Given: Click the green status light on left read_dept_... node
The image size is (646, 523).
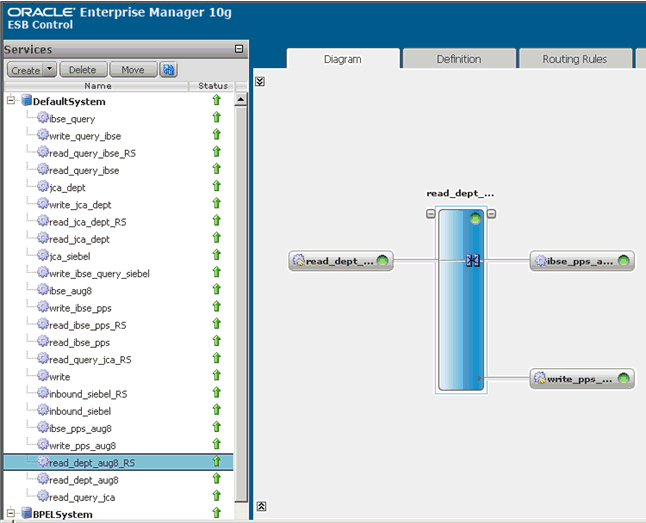Looking at the screenshot, I should [382, 260].
